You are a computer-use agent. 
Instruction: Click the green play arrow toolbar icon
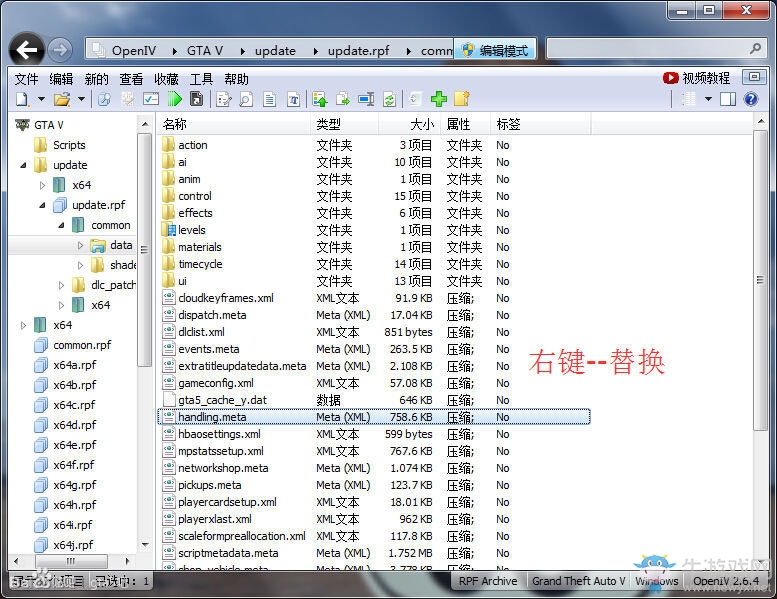[x=175, y=99]
